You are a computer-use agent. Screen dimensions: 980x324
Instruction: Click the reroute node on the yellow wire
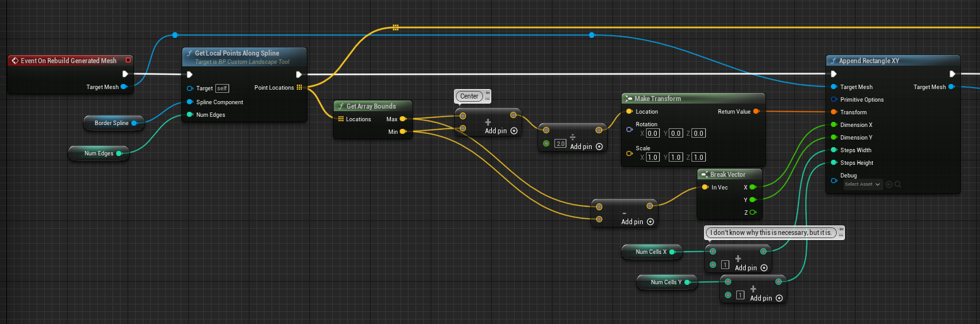click(x=395, y=28)
